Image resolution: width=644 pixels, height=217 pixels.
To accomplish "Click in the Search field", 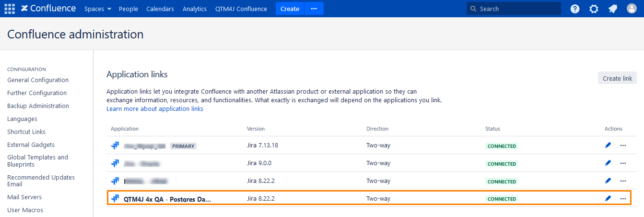I will click(514, 9).
